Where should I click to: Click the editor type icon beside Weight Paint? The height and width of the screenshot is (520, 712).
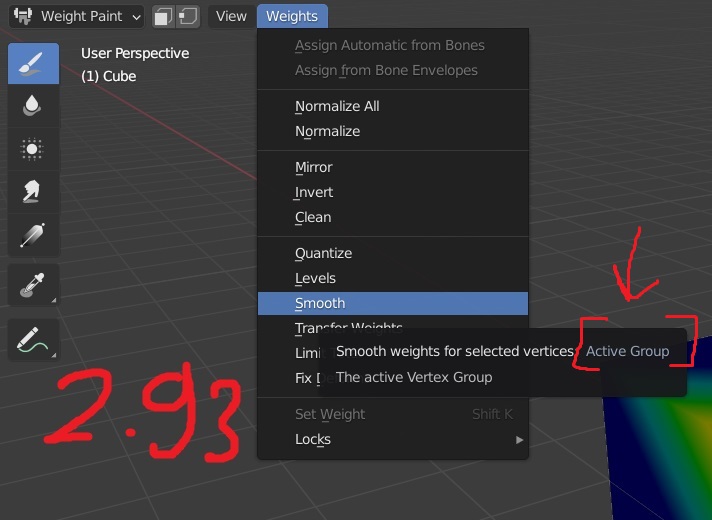tap(23, 16)
